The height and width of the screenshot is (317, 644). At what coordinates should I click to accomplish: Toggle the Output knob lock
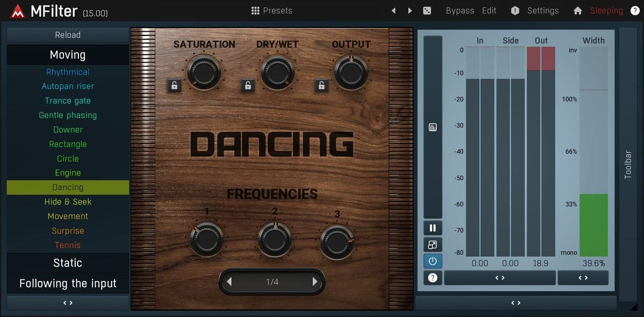pyautogui.click(x=321, y=85)
